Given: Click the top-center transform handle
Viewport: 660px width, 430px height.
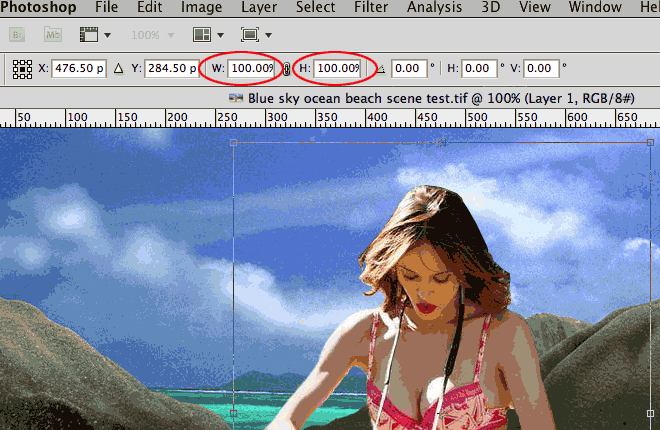Looking at the screenshot, I should [442, 143].
